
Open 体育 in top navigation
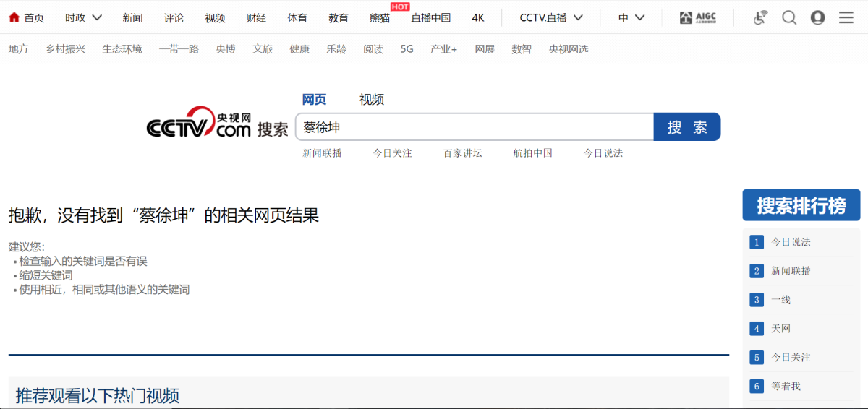click(297, 17)
